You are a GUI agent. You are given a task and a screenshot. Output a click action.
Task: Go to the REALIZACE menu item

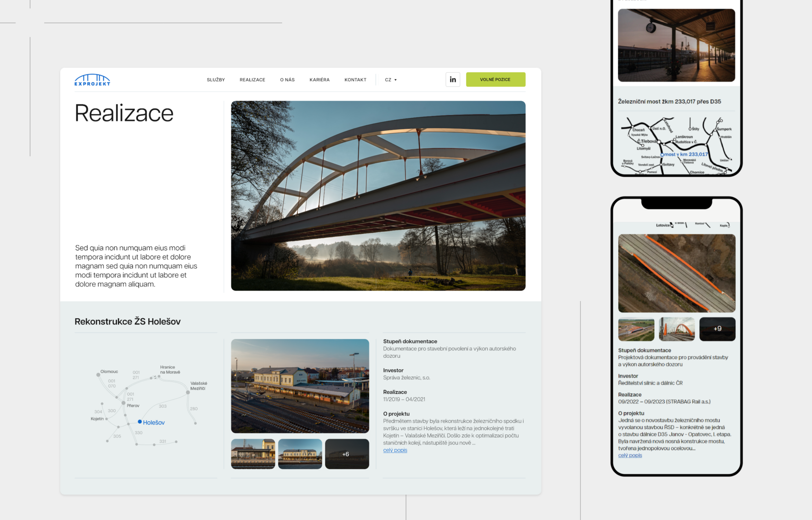tap(252, 80)
